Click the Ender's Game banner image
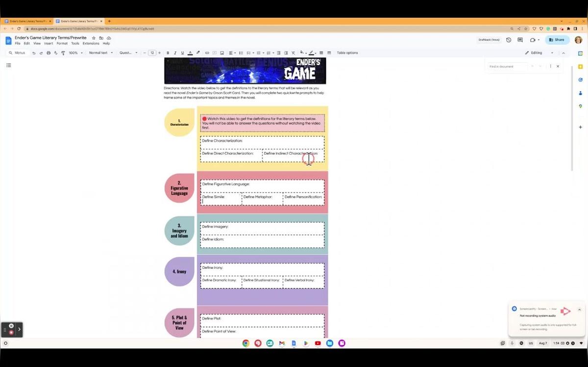 coord(245,71)
